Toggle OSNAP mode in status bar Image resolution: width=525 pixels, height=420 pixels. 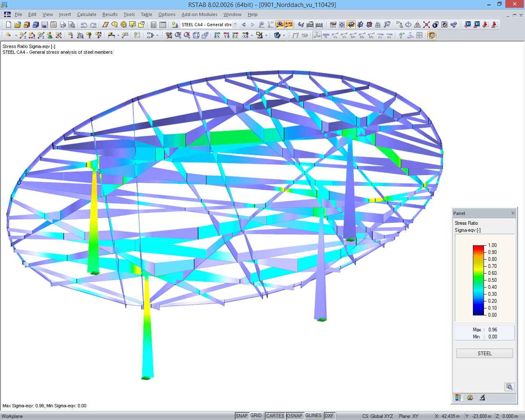(x=294, y=416)
